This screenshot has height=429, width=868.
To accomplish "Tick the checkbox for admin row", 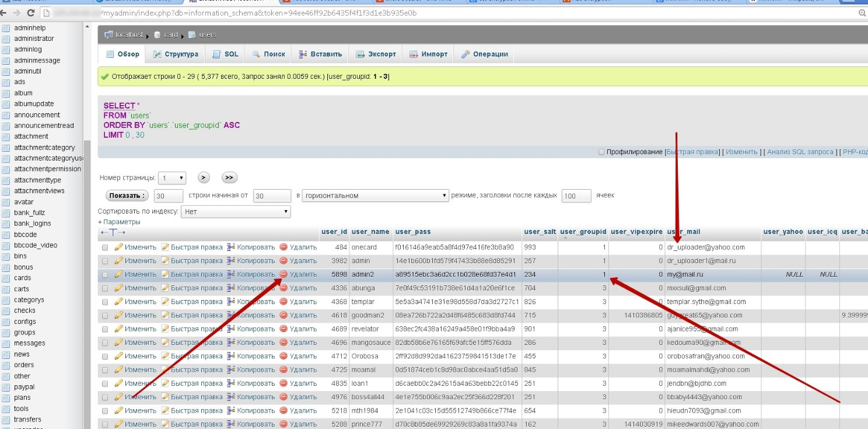I will click(x=106, y=261).
